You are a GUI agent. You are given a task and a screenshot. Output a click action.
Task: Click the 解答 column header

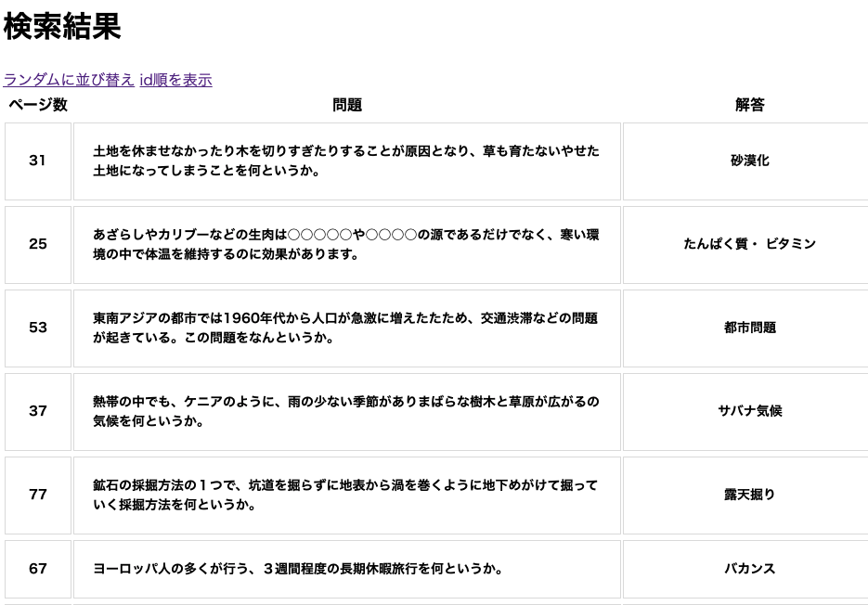pos(748,105)
